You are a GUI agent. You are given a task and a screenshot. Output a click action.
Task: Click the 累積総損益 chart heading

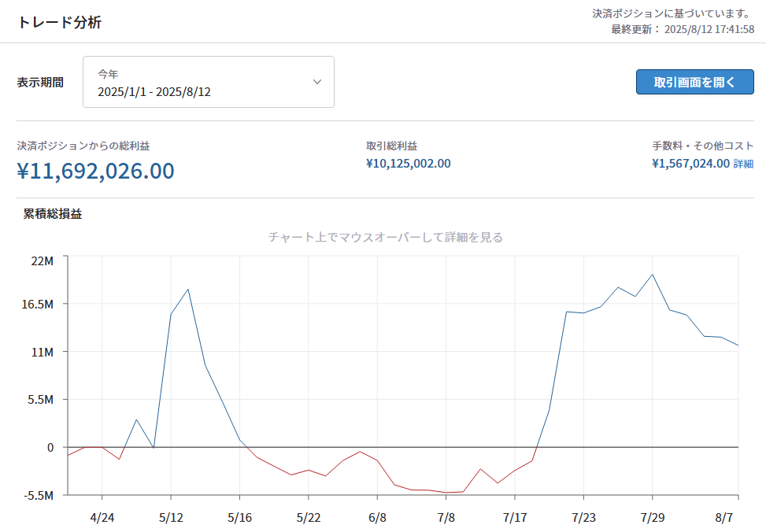(53, 214)
